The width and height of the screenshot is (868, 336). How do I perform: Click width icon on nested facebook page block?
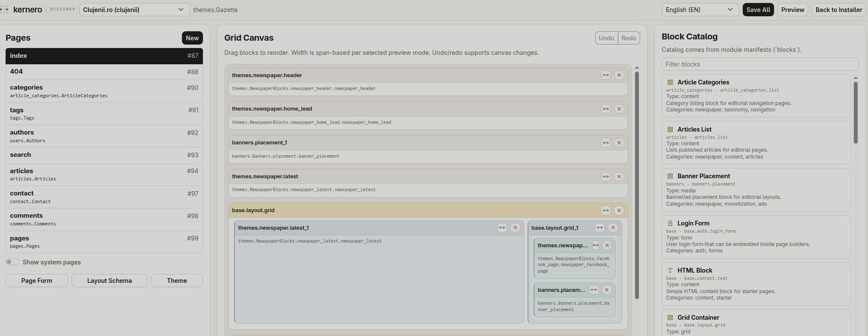pos(595,245)
